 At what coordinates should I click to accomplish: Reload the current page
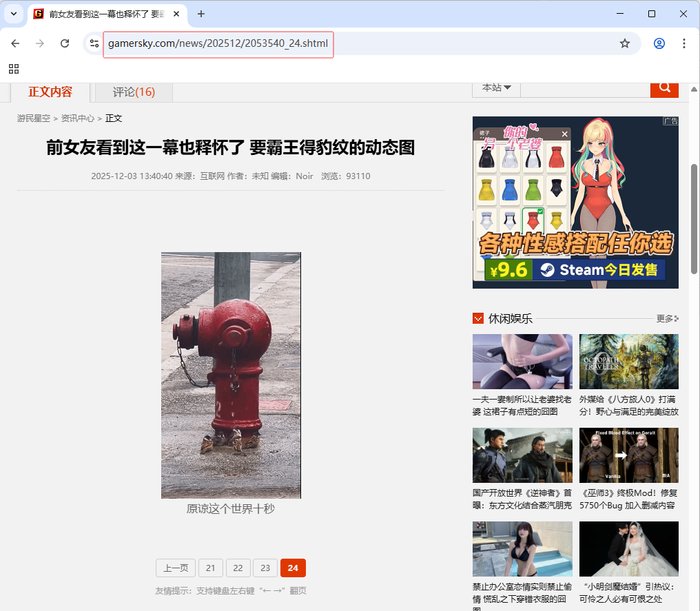coord(64,43)
